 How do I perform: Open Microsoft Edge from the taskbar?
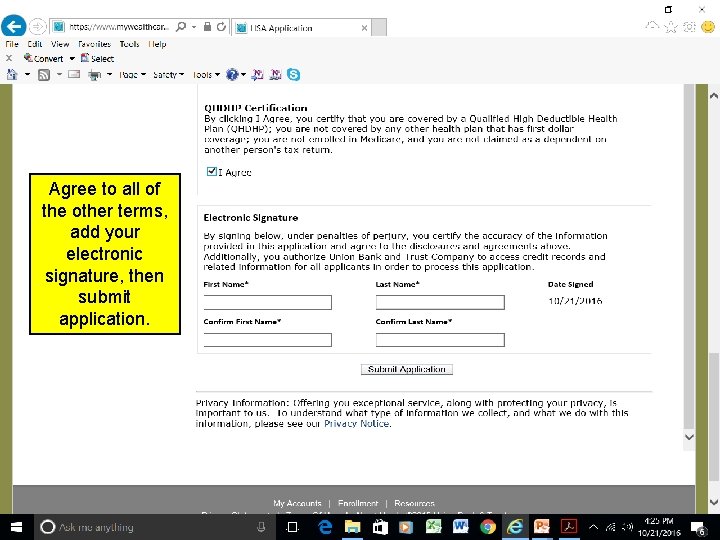pyautogui.click(x=325, y=527)
